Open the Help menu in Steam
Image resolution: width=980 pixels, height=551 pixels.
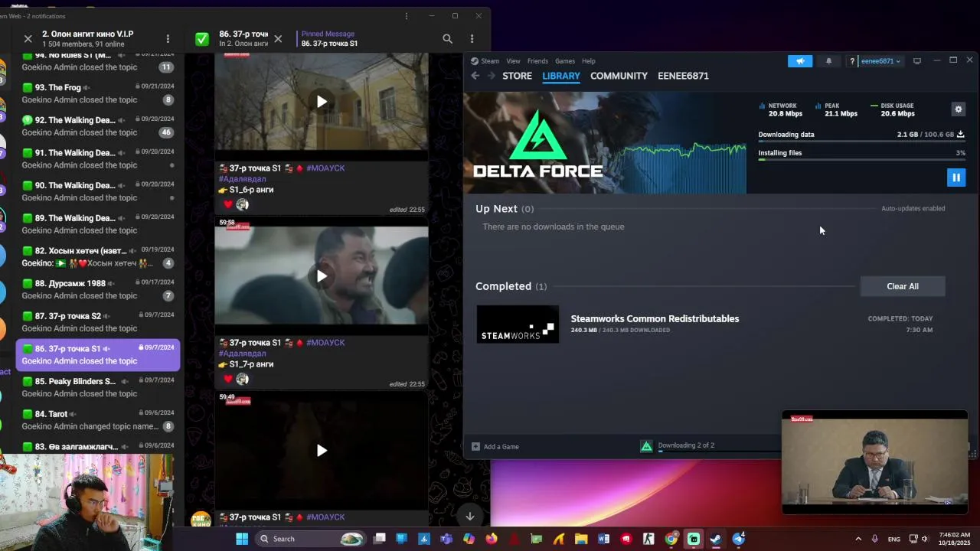coord(588,61)
